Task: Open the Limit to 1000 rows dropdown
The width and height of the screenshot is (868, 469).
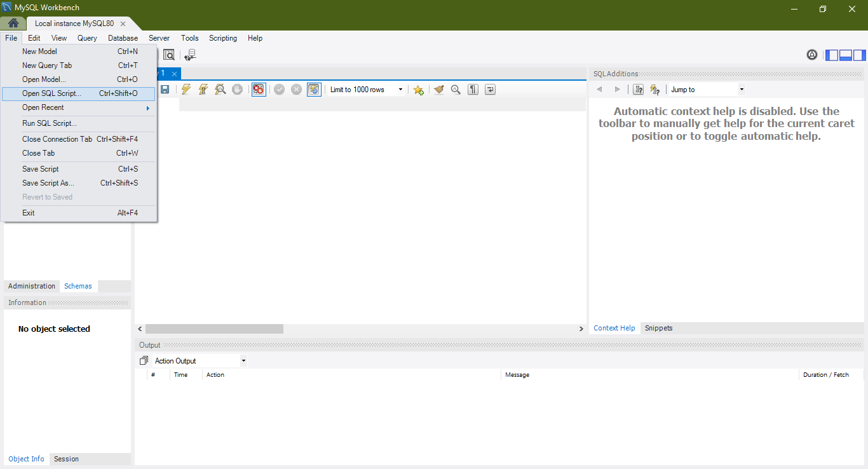Action: coord(367,90)
